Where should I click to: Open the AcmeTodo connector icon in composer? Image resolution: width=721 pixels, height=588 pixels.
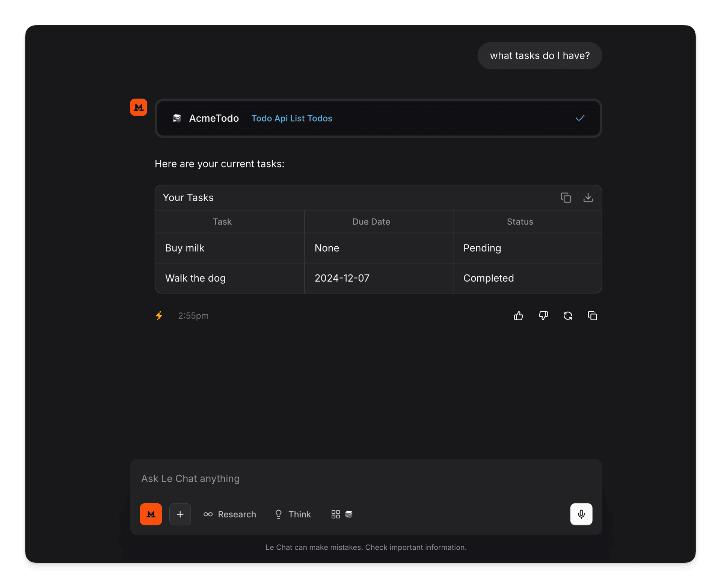click(349, 514)
